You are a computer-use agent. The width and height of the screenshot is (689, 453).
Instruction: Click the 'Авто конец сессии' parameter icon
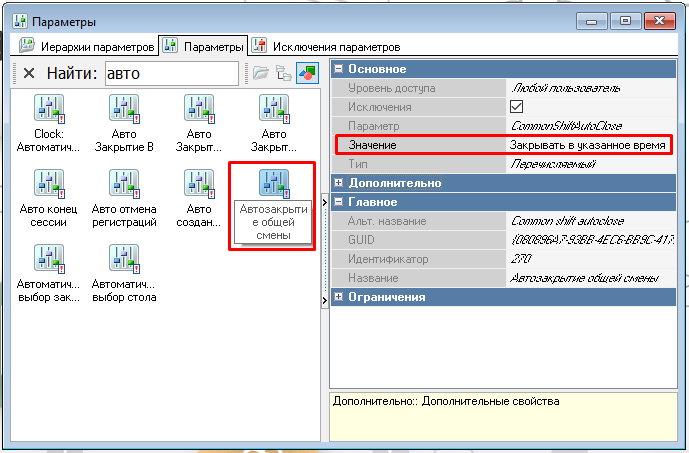[x=49, y=185]
